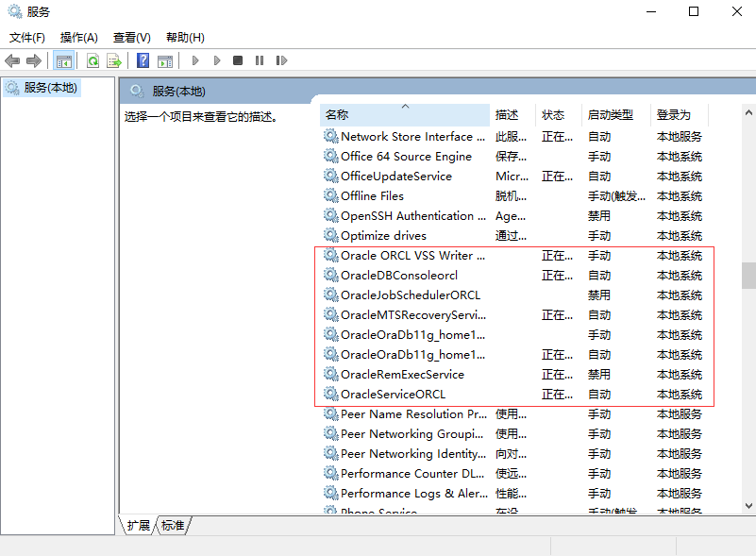This screenshot has height=556, width=756.
Task: Click the Oracle ORCL VSS Writer name
Action: [x=412, y=256]
